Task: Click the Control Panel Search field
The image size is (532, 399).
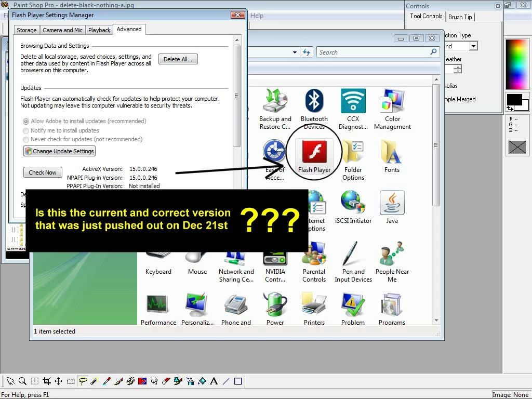Action: [378, 52]
